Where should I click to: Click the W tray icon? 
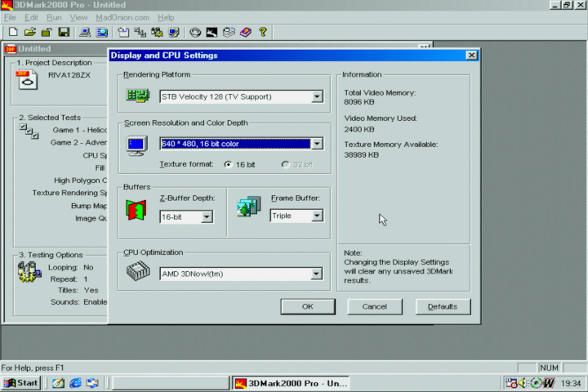[549, 383]
